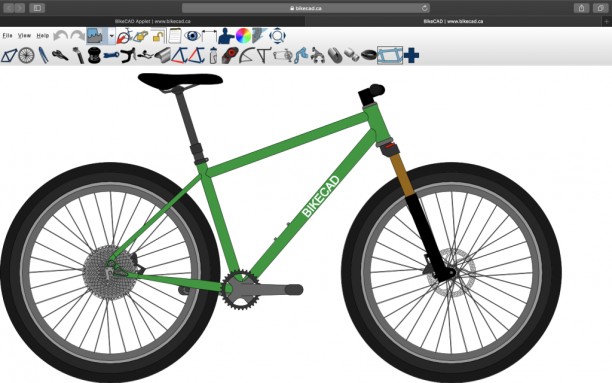612x383 pixels.
Task: Open the seatpost settings icon
Action: (78, 55)
